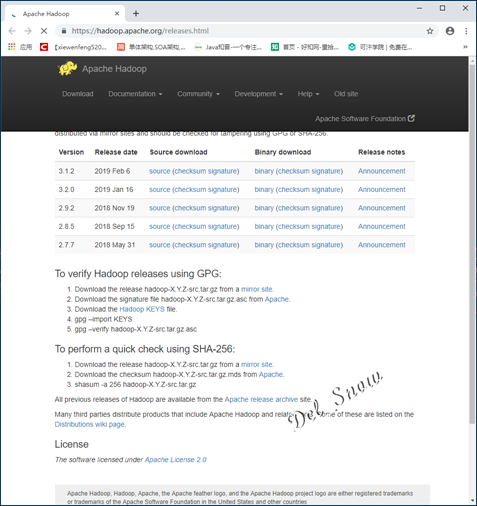This screenshot has height=506, width=477.
Task: Open the red C bookmark icon
Action: point(44,47)
